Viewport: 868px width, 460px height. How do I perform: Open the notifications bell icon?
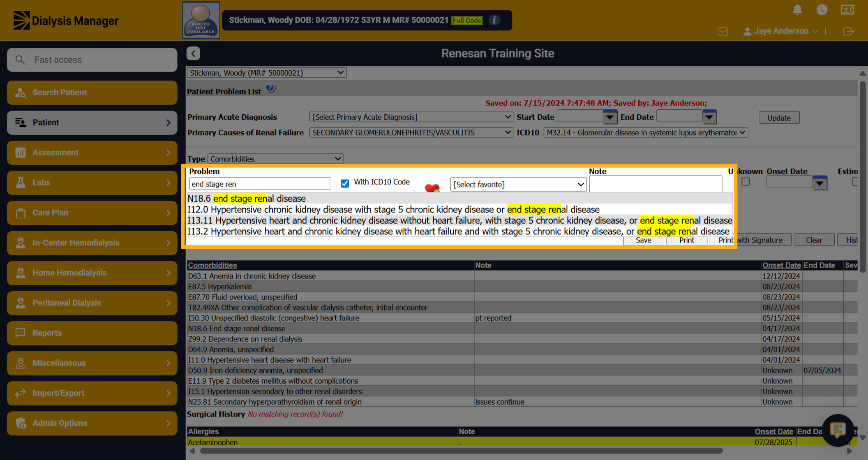coord(797,10)
